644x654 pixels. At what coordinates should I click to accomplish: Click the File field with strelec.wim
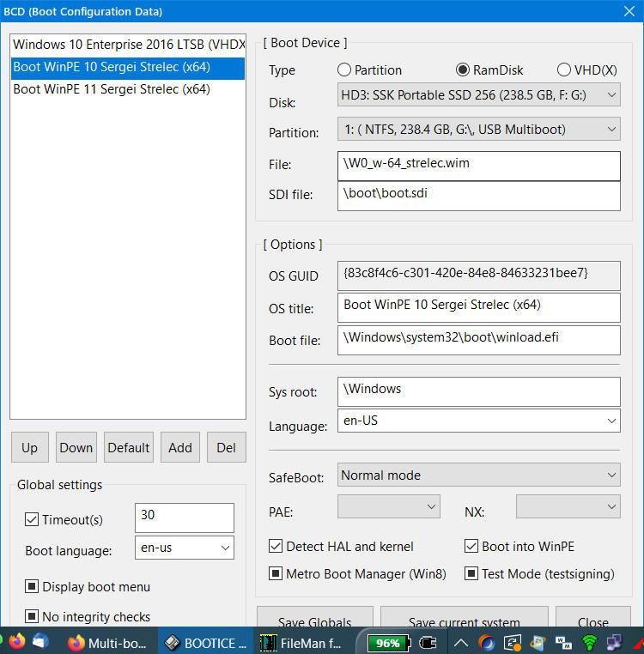tap(479, 166)
